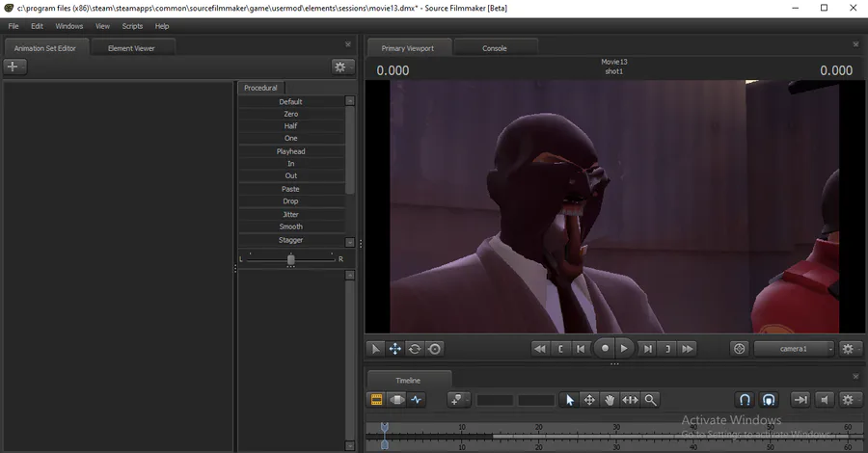Image resolution: width=868 pixels, height=453 pixels.
Task: Open the Edit menu
Action: click(37, 26)
